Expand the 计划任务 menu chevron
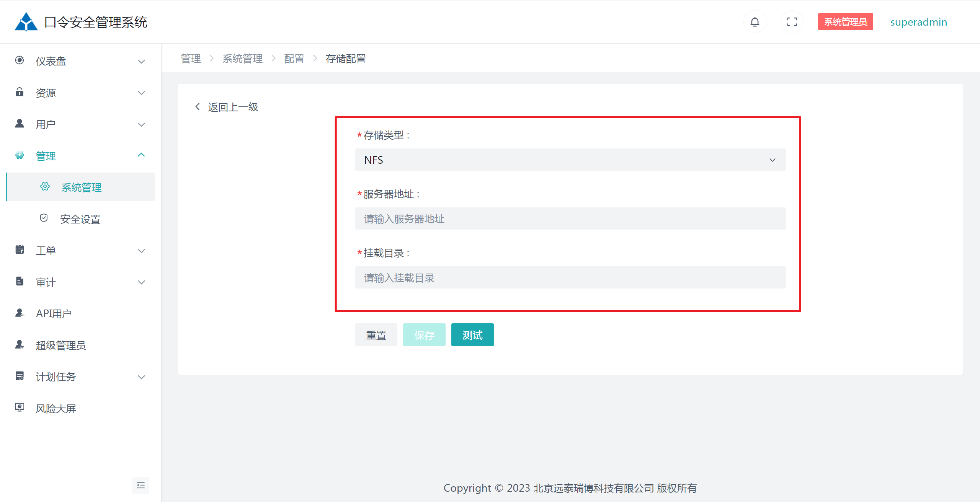The height and width of the screenshot is (502, 980). point(141,377)
